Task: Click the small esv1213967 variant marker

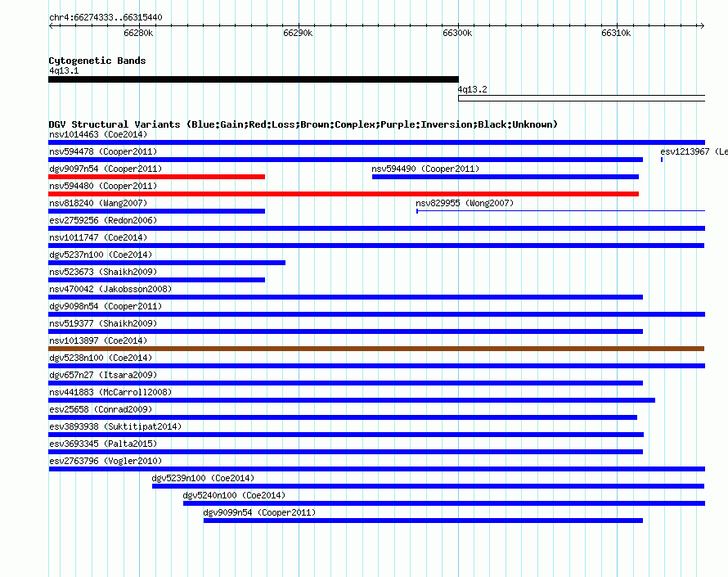Action: point(662,160)
